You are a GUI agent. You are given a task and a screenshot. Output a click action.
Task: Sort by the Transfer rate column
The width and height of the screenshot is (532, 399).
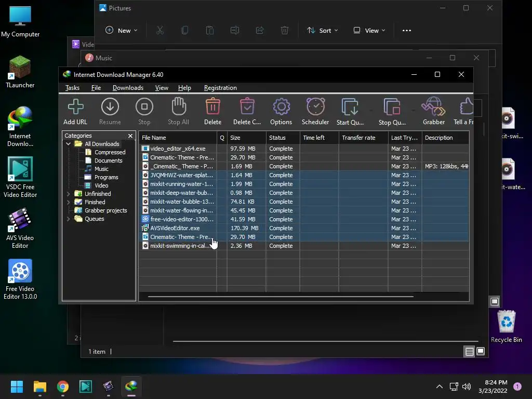pyautogui.click(x=363, y=138)
